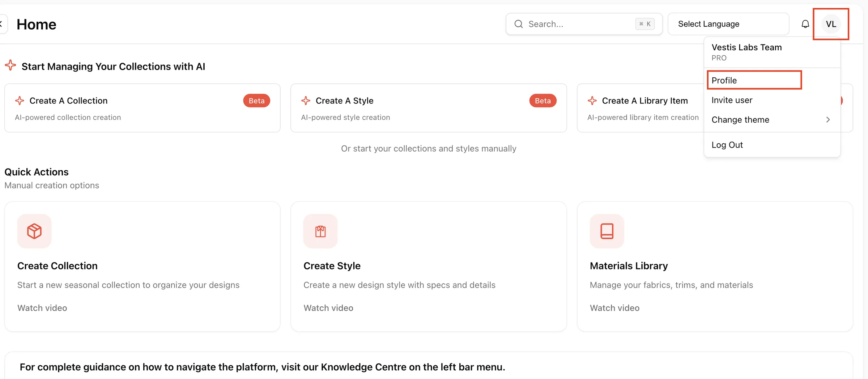Open the manual Create Collection title

point(58,266)
